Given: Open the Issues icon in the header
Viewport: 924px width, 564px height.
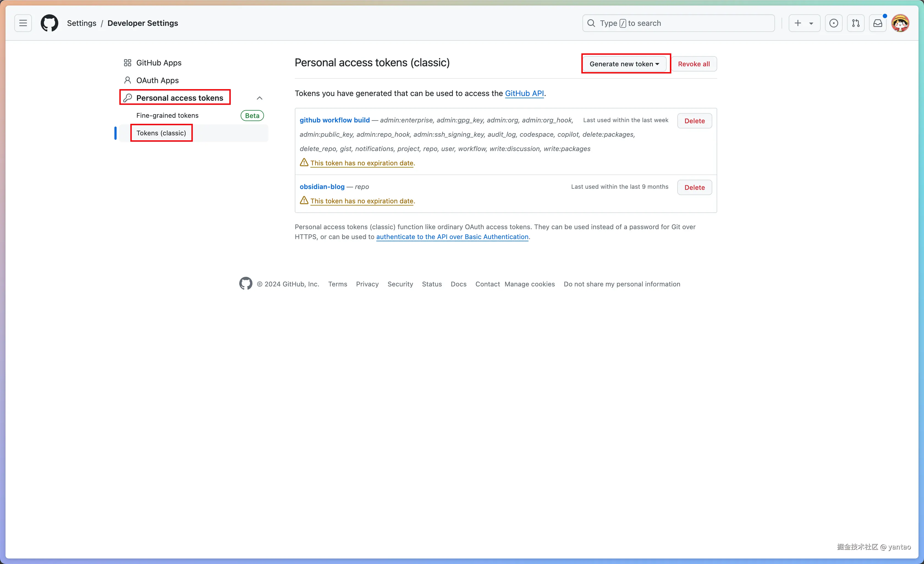Looking at the screenshot, I should (x=833, y=23).
